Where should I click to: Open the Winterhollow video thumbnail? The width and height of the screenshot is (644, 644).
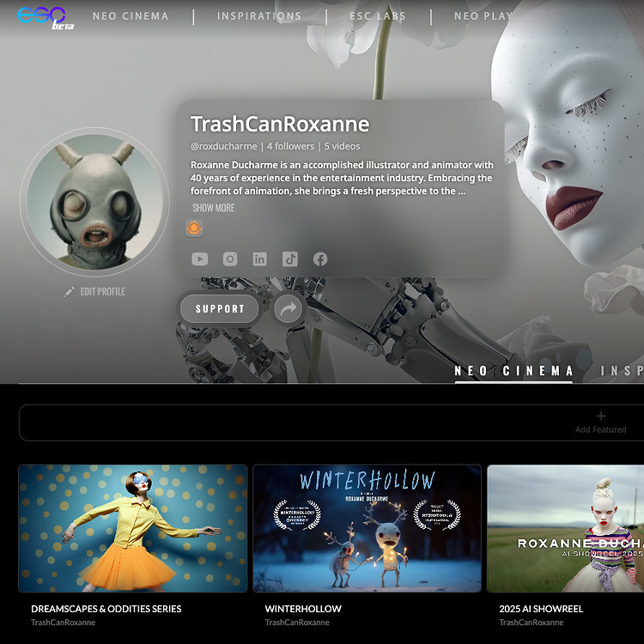click(368, 529)
